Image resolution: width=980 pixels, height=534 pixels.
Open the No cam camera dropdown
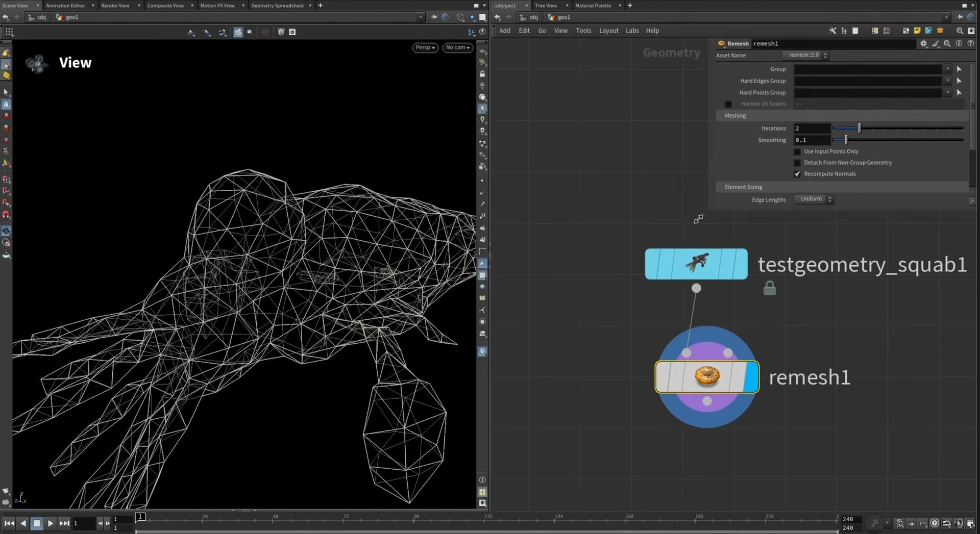click(457, 47)
